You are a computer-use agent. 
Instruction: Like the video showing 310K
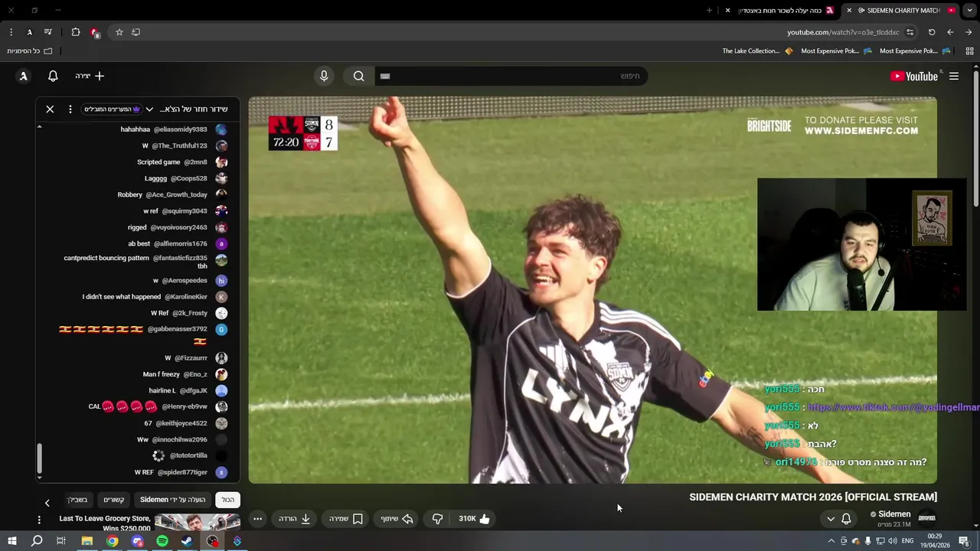point(474,519)
